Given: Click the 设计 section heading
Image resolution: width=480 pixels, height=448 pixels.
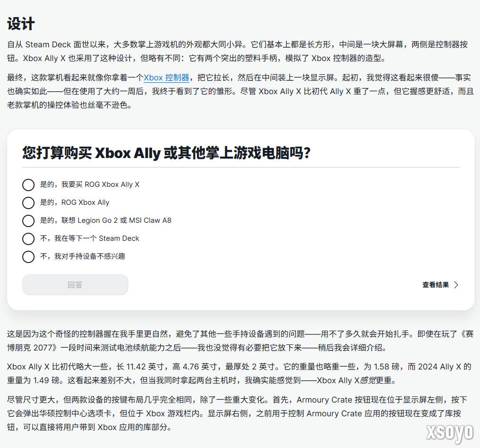Looking at the screenshot, I should tap(21, 24).
